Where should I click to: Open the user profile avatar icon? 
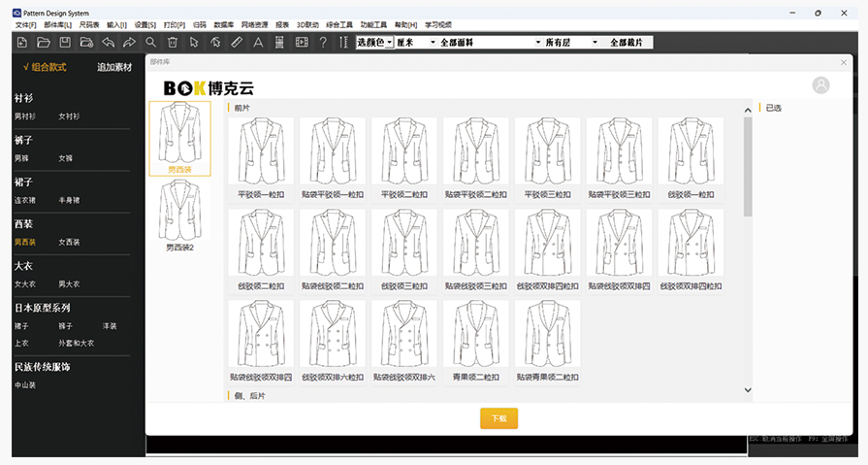(x=820, y=85)
